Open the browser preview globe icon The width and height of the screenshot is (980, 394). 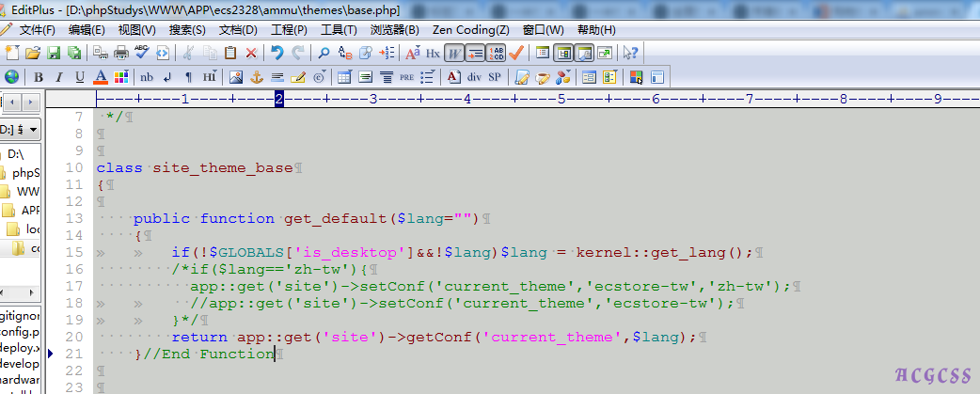(x=11, y=77)
